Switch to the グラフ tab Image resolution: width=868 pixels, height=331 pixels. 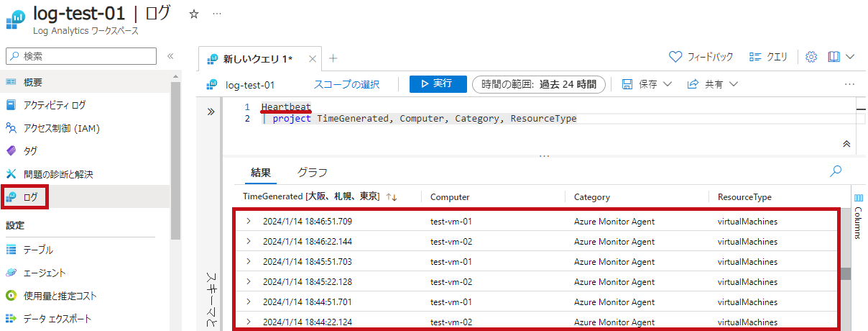pyautogui.click(x=313, y=173)
